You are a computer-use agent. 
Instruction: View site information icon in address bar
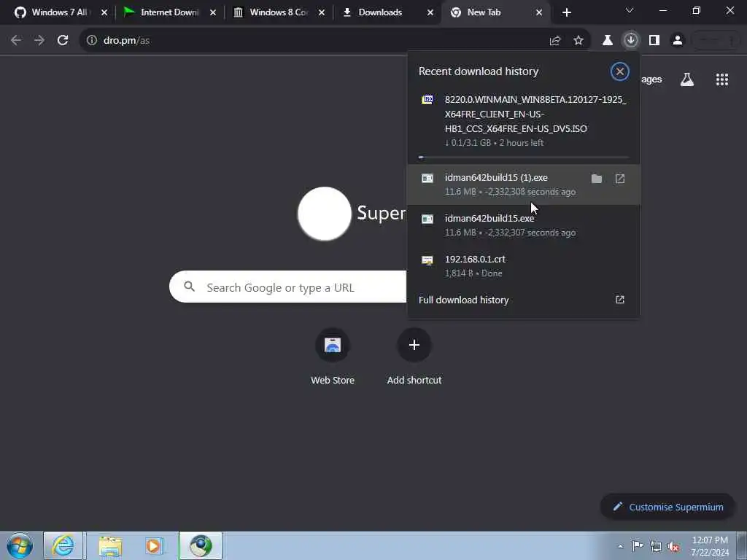point(91,41)
